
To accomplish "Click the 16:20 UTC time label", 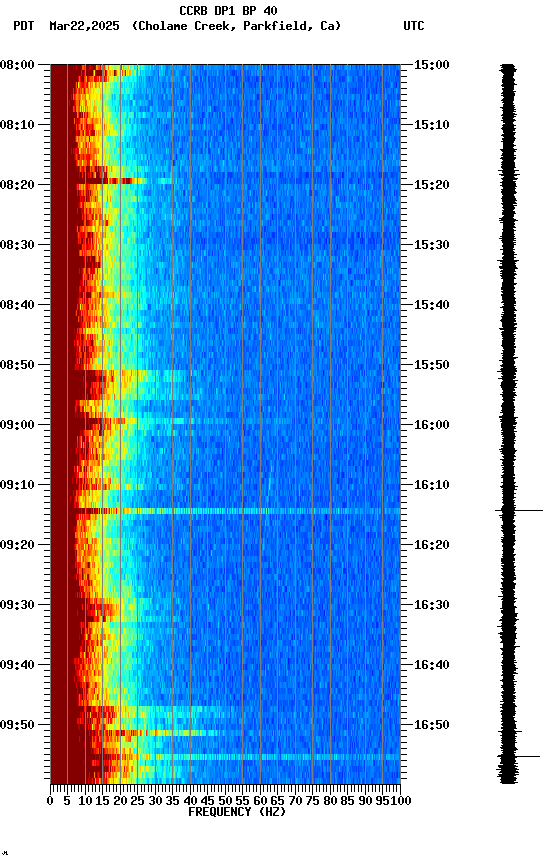I will (x=432, y=545).
